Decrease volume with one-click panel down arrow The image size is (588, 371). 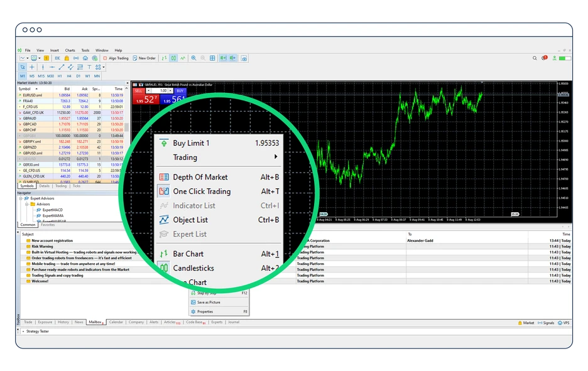[148, 90]
